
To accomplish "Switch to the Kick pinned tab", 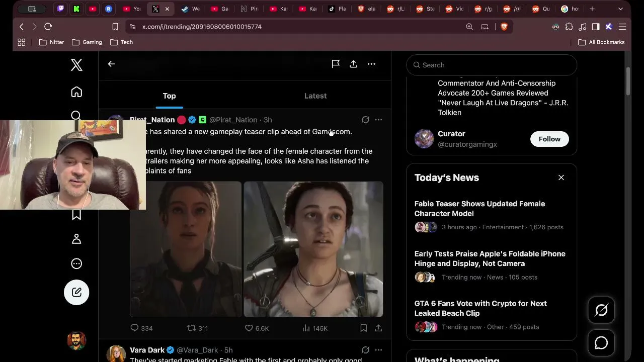I will click(x=77, y=9).
